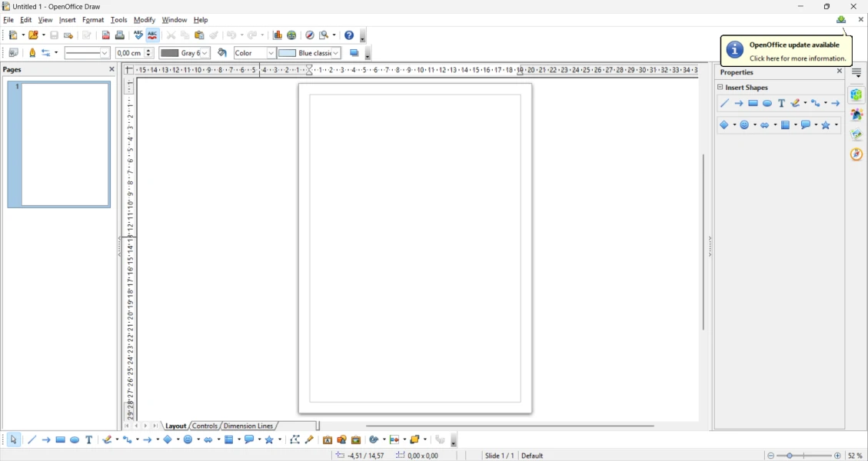This screenshot has height=461, width=868.
Task: Click the OpenOffice update available notification
Action: pos(787,51)
